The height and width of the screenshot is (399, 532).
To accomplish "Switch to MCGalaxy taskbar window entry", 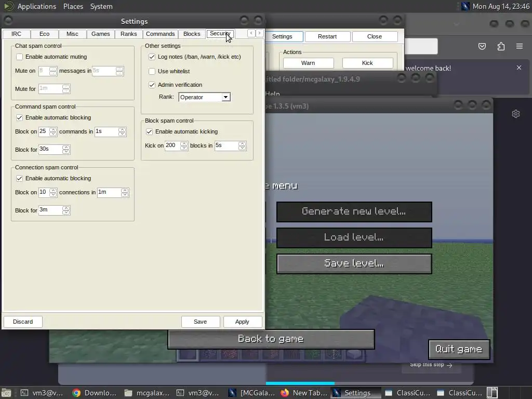I will pos(252,393).
